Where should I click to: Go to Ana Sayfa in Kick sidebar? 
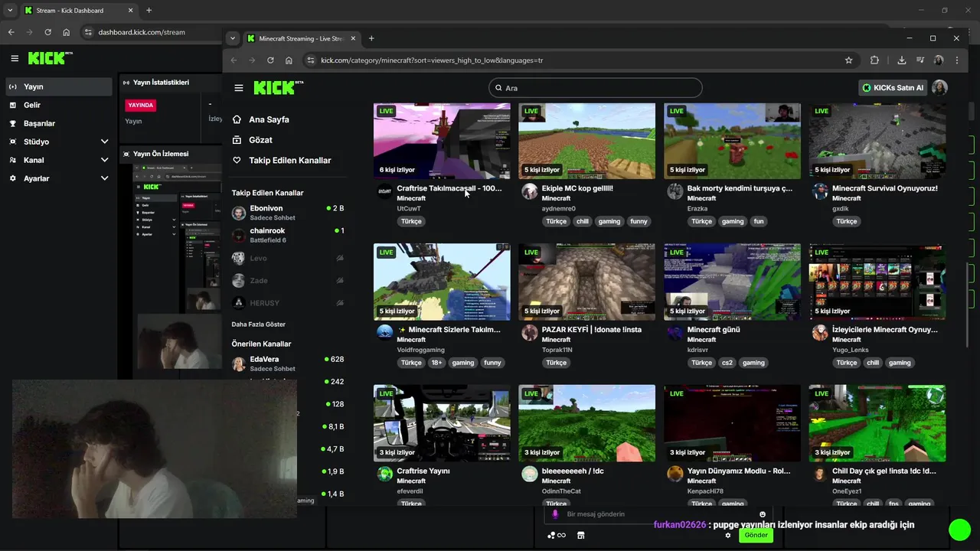coord(288,119)
